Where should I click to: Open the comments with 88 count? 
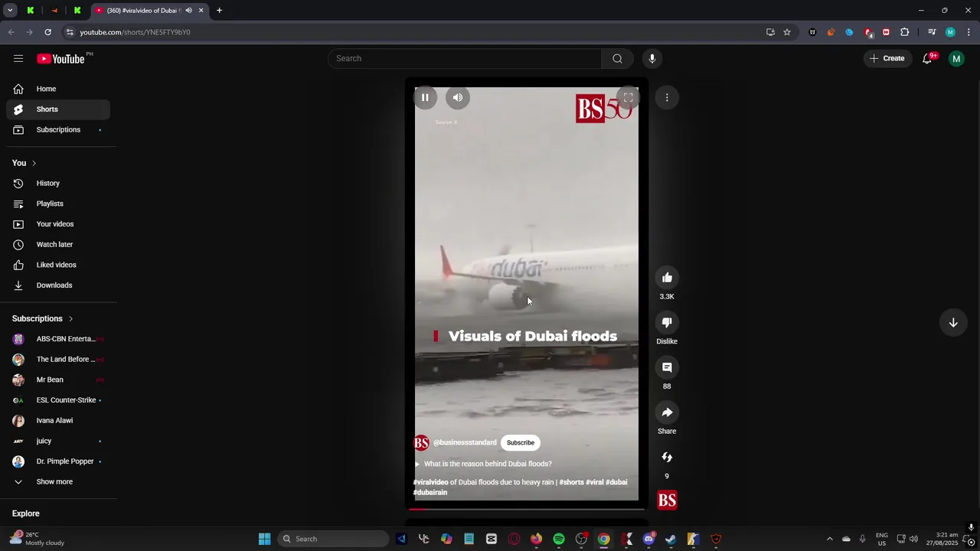(x=667, y=367)
